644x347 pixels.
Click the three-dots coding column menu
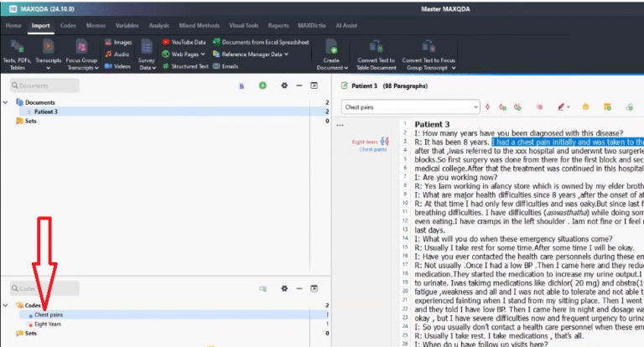point(340,125)
